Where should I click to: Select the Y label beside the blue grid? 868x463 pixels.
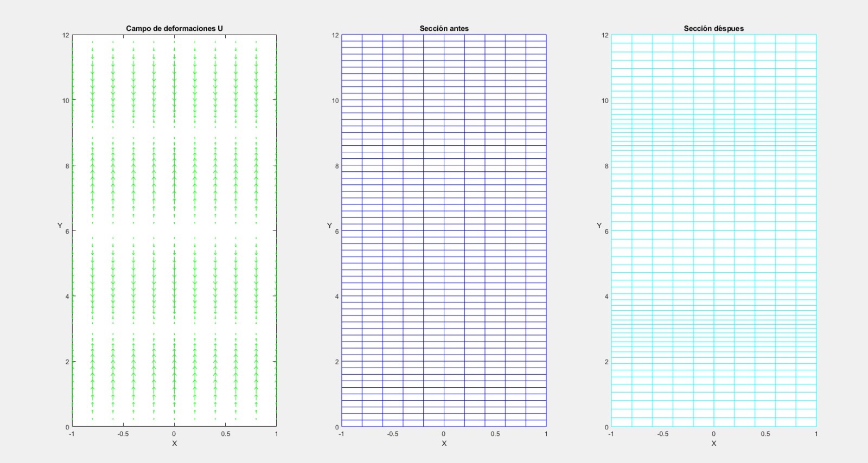tap(329, 226)
